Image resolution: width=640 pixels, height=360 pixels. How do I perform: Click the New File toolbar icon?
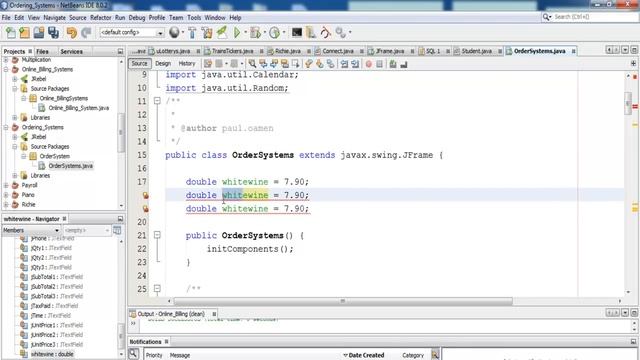(x=10, y=33)
